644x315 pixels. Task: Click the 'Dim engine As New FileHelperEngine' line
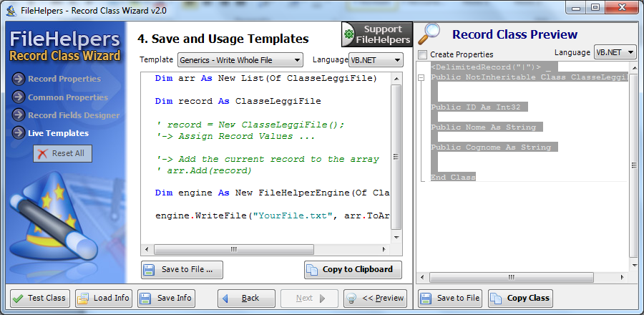tap(273, 193)
